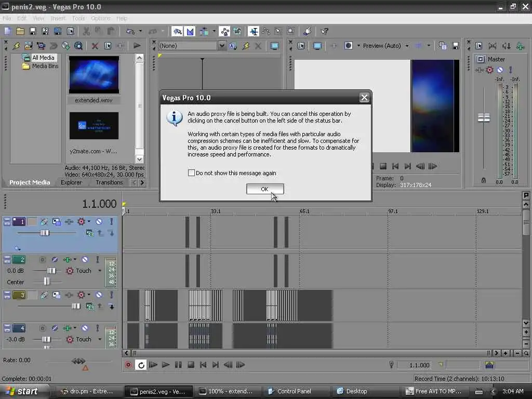
Task: Click the Windows Start button
Action: point(22,391)
